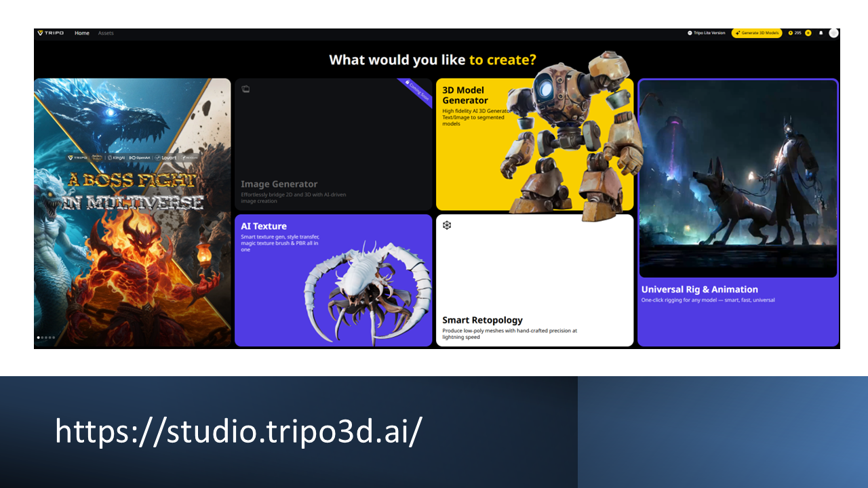Click the image stack icon on Image Generator card

(245, 89)
